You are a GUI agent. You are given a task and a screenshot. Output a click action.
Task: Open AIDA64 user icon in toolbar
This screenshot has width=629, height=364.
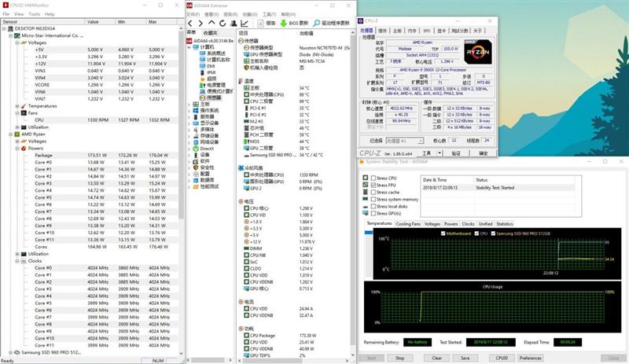234,24
